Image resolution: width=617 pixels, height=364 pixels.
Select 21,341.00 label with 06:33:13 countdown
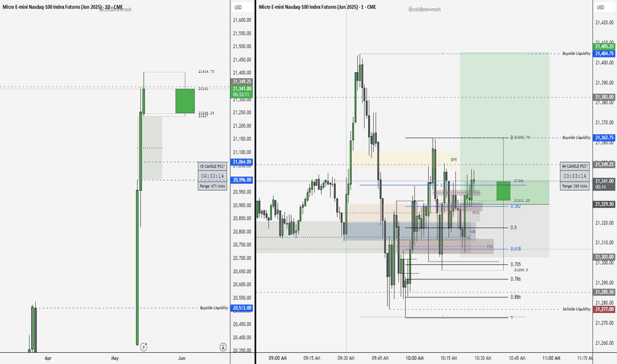coord(242,91)
